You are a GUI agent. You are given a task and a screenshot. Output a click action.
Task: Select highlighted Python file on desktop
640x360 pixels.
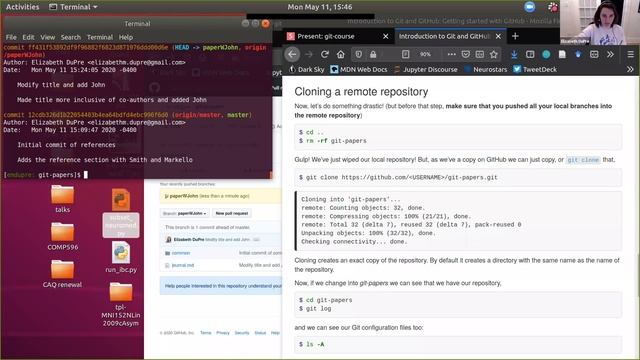coord(121,213)
